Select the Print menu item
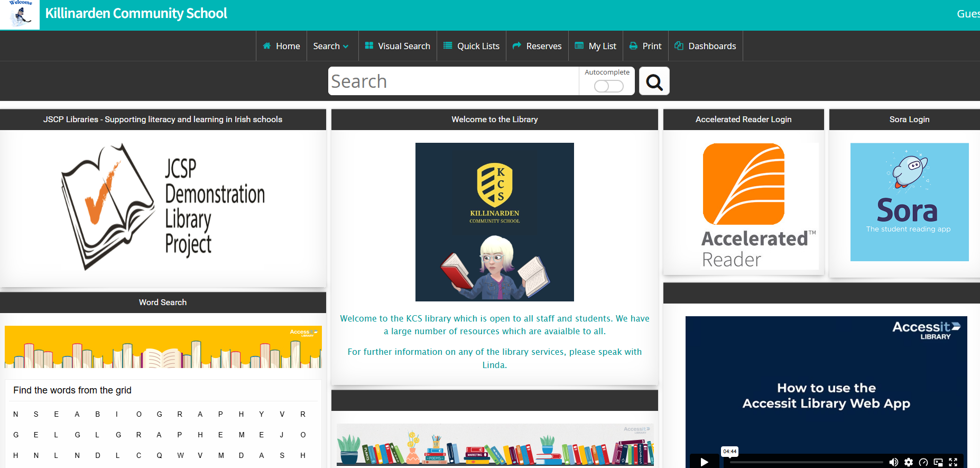Image resolution: width=980 pixels, height=468 pixels. pos(645,46)
